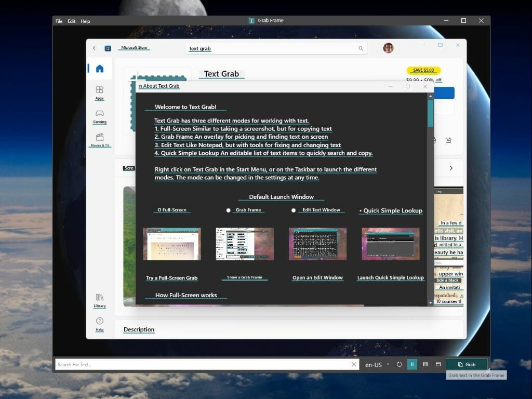532x399 pixels.
Task: Click the Microsoft Store logo icon
Action: click(108, 48)
